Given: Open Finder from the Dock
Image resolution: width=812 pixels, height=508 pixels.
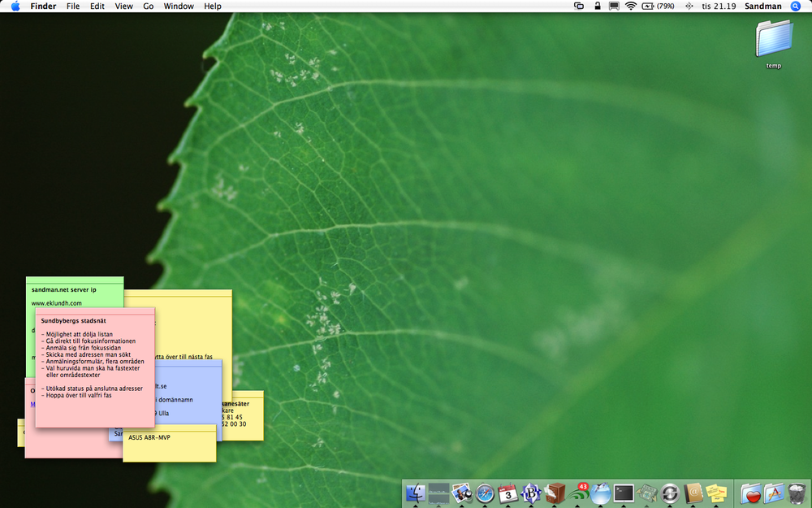Looking at the screenshot, I should tap(415, 493).
